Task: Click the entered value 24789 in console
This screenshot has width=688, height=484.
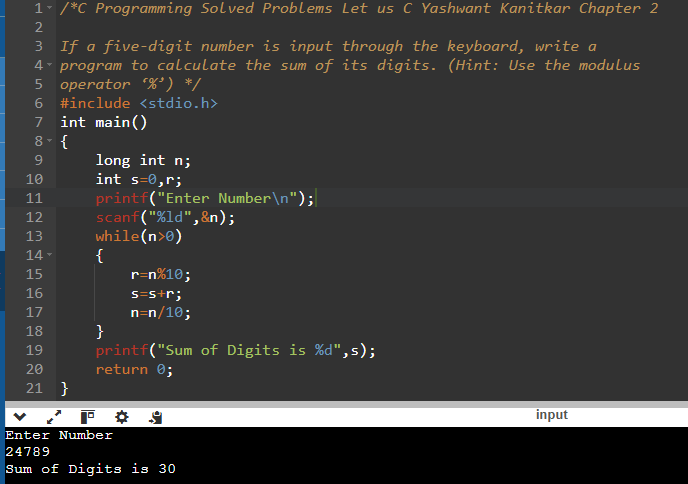Action: [28, 452]
